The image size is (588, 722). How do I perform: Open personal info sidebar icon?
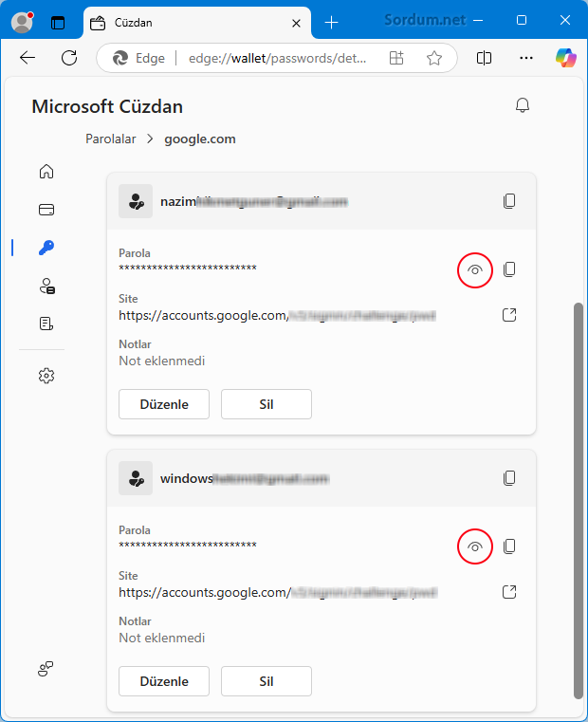(46, 286)
